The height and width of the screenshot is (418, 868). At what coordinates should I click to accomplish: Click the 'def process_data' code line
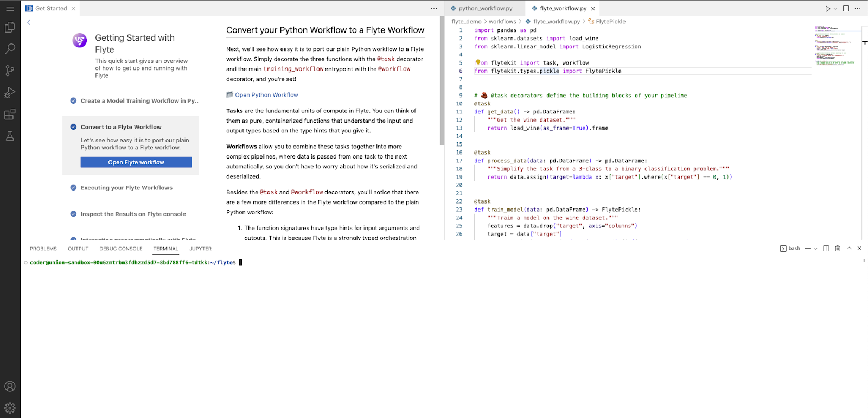(x=560, y=161)
